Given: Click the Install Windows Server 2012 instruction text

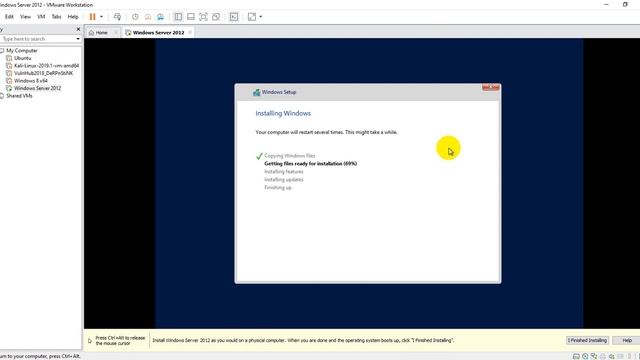Looking at the screenshot, I should pyautogui.click(x=303, y=340).
